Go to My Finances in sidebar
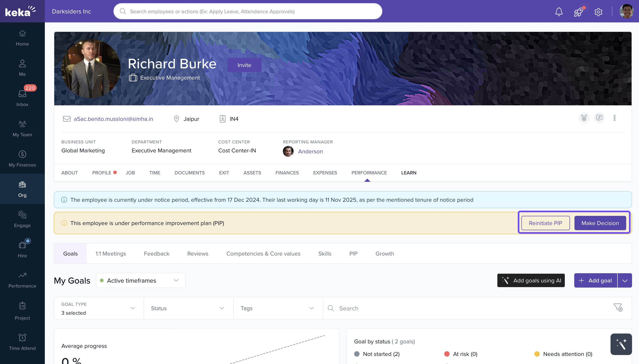Image resolution: width=639 pixels, height=364 pixels. pyautogui.click(x=22, y=159)
